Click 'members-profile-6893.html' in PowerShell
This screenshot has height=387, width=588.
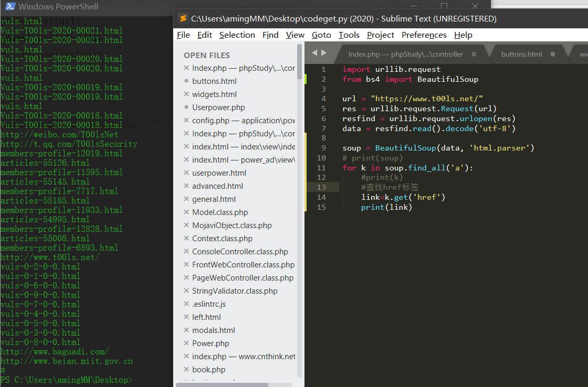[x=59, y=248]
